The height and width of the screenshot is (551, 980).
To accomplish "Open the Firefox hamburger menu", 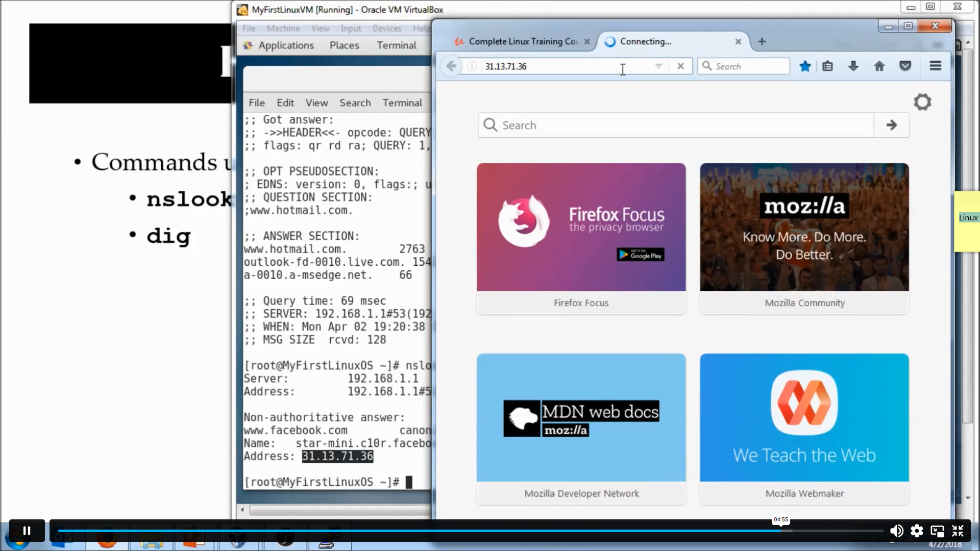I will (935, 66).
